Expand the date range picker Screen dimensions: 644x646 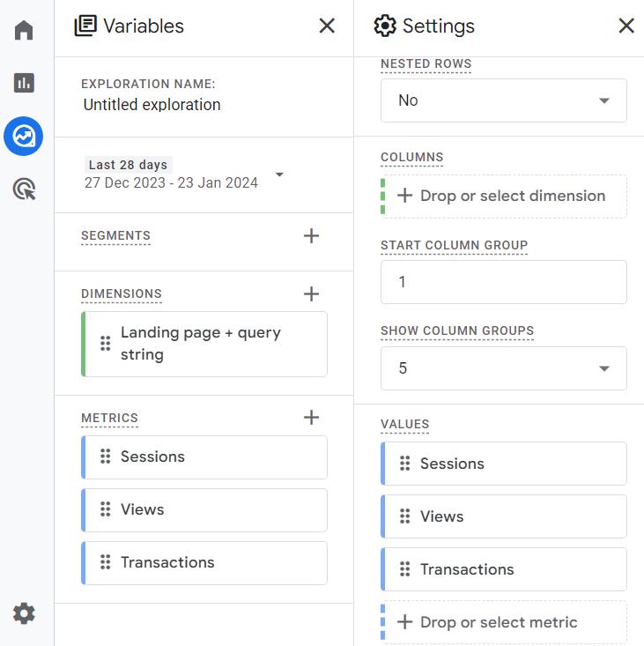pyautogui.click(x=279, y=174)
